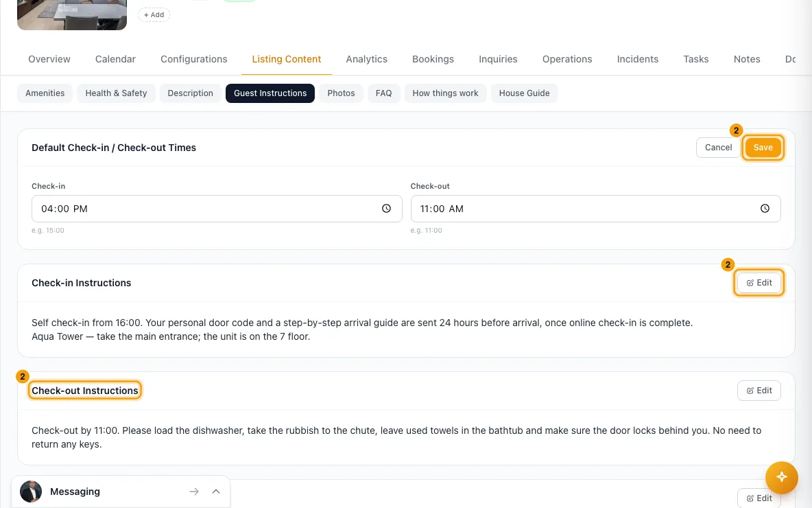Select the Listing Content tab
The image size is (812, 508).
tap(287, 59)
